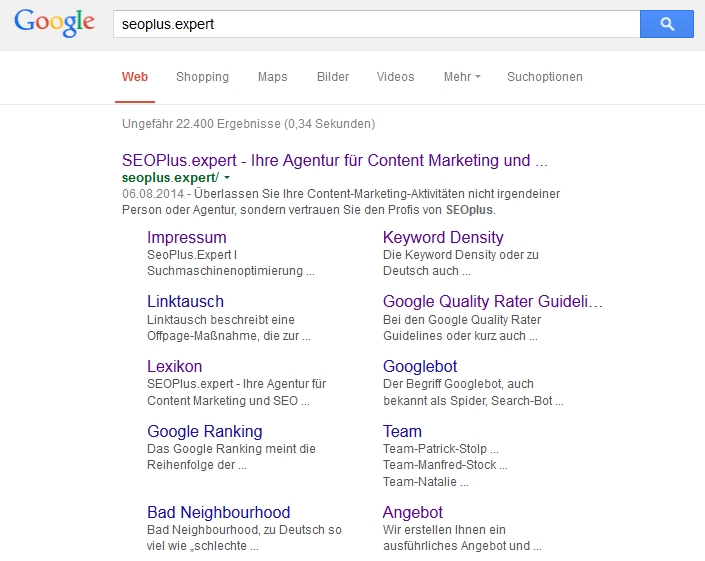The height and width of the screenshot is (561, 705).
Task: Click the 'Team-Patrick-Stolp ...' snippet text
Action: point(441,449)
